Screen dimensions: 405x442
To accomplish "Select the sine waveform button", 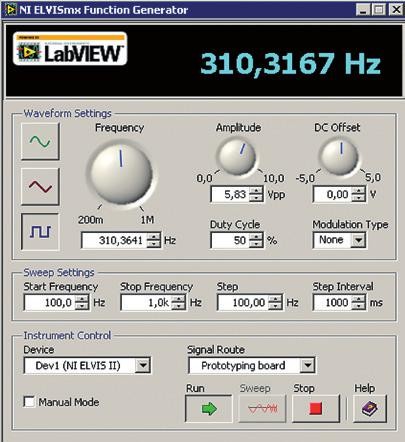I will (40, 141).
